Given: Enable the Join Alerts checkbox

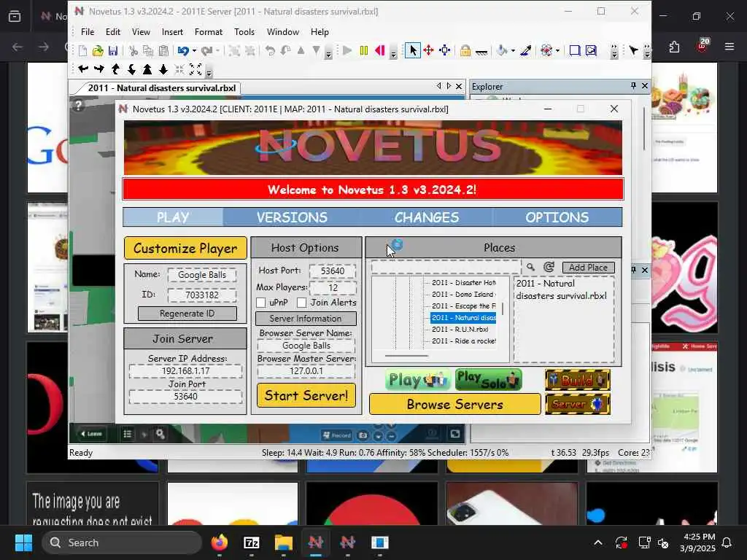Looking at the screenshot, I should pos(301,303).
